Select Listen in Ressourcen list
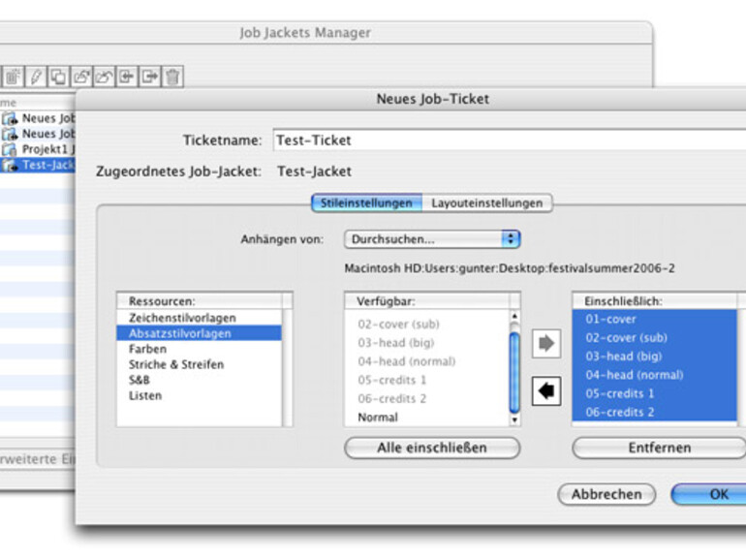Image resolution: width=746 pixels, height=560 pixels. 200,396
